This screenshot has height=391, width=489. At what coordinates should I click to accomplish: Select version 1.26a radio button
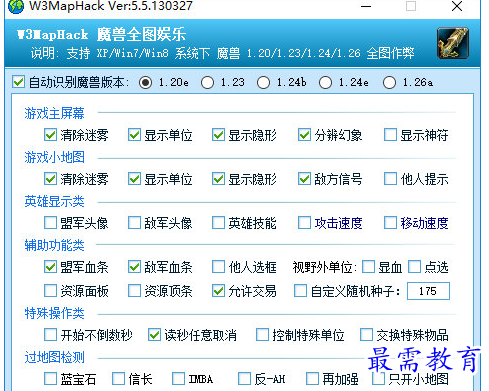[x=389, y=82]
